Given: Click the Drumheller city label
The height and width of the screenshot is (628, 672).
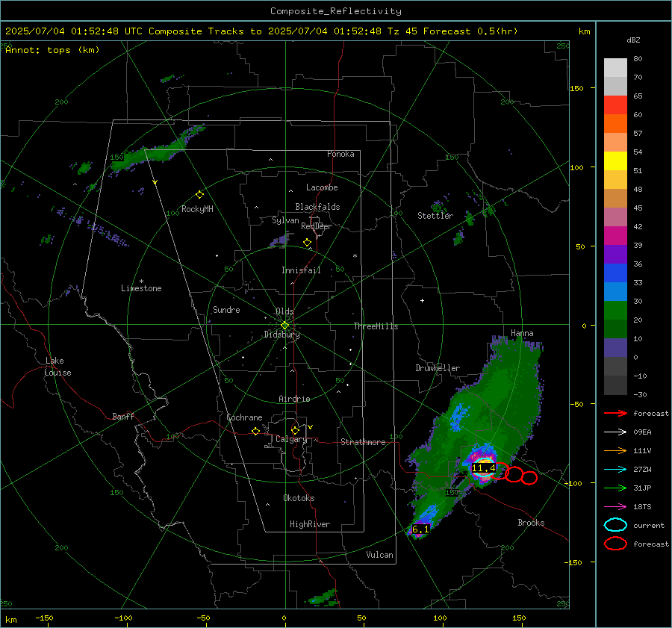Looking at the screenshot, I should pos(438,368).
